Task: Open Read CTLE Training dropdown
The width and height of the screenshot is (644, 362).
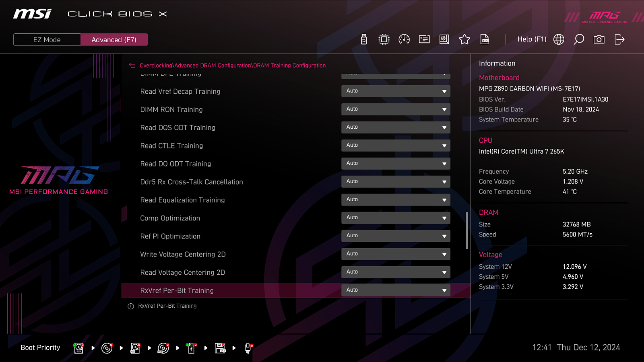Action: coord(396,146)
